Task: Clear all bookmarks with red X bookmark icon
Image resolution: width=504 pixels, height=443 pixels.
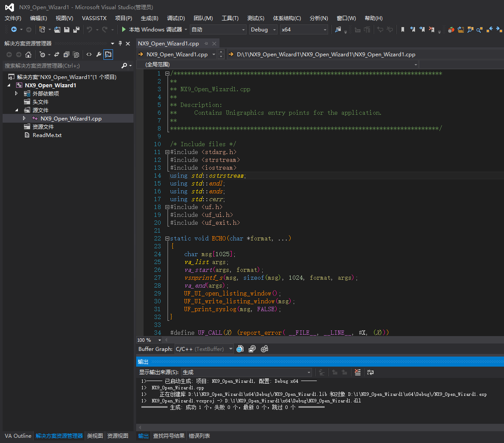Action: [x=432, y=30]
